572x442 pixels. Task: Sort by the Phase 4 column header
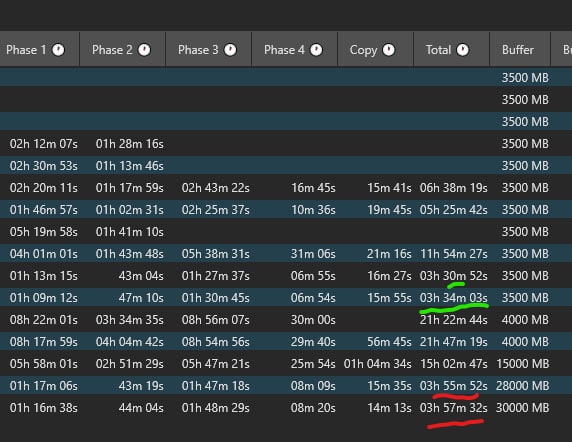(295, 49)
